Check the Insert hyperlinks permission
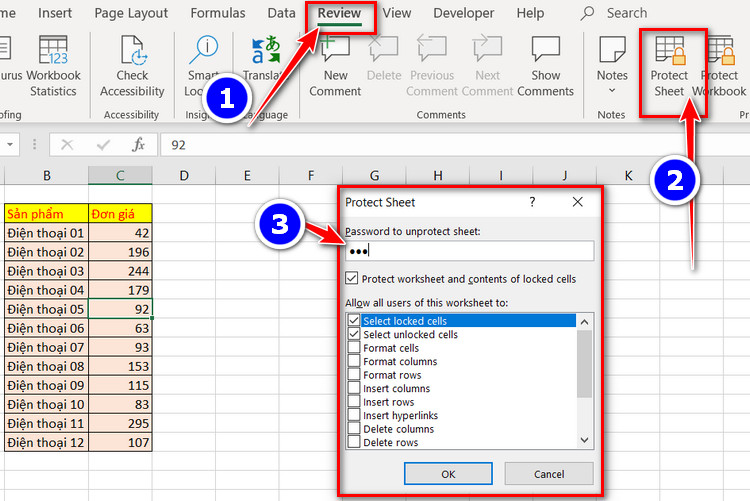Image resolution: width=750 pixels, height=501 pixels. click(x=354, y=415)
